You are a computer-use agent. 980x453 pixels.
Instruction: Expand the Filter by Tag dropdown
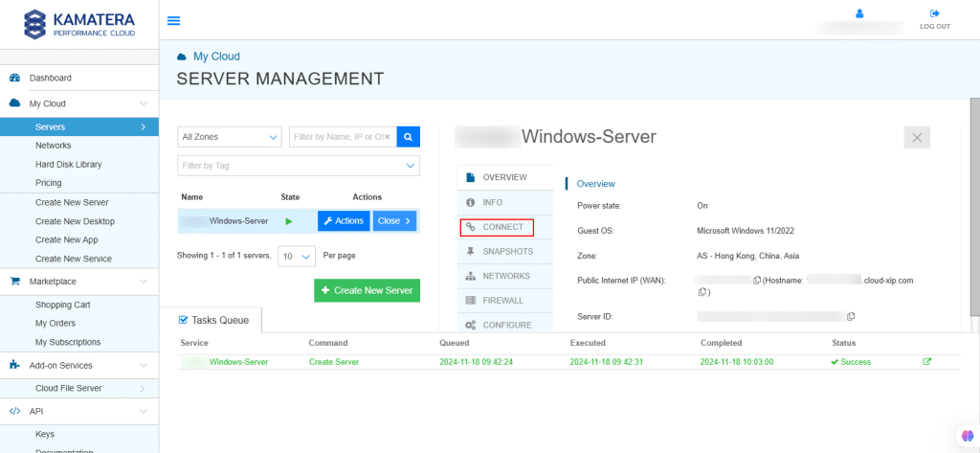click(x=299, y=166)
